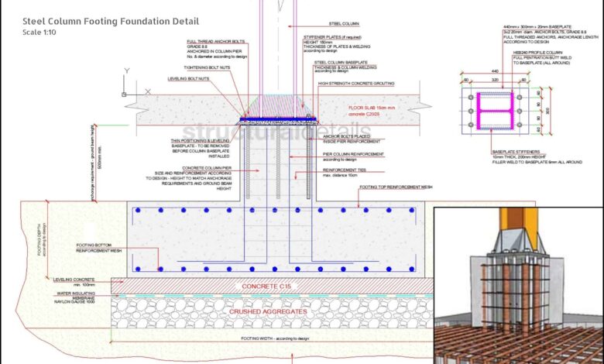Click the "Steel Column Footing Foundation Detail" title

pos(111,21)
